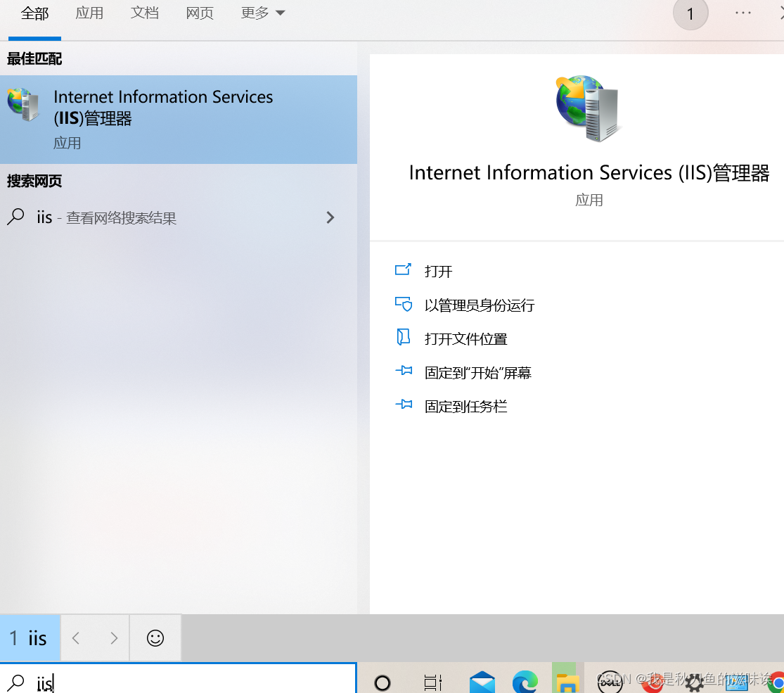
Task: Click the round badge showing 1
Action: [690, 14]
